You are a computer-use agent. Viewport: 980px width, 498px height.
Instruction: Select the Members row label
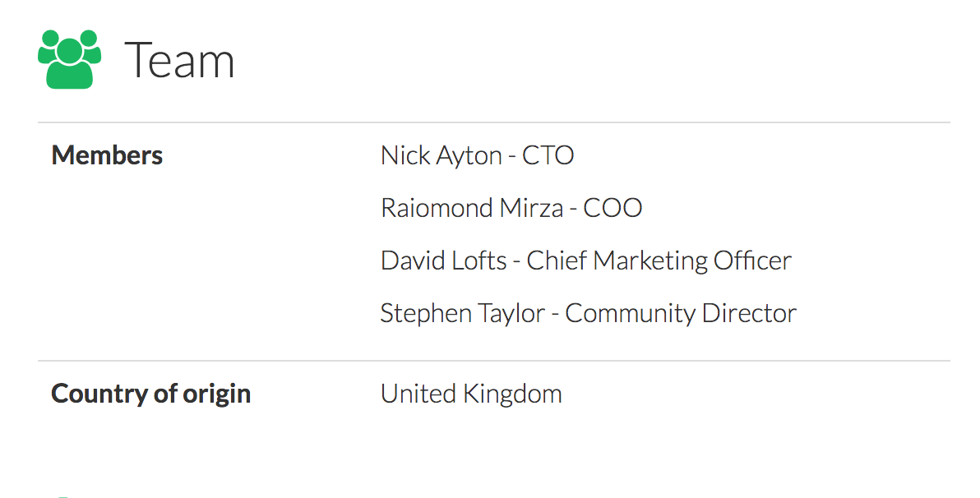coord(107,155)
